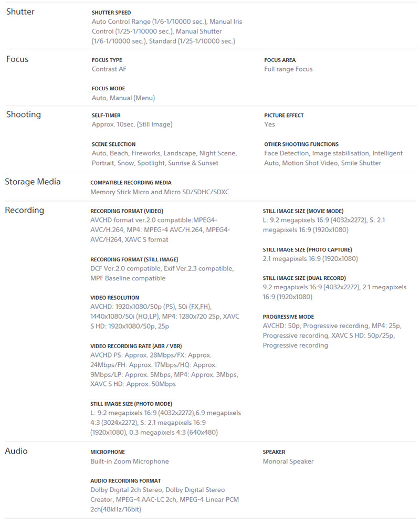Viewport: 420px width, 525px height.
Task: Click the Audio section heading
Action: (x=16, y=451)
